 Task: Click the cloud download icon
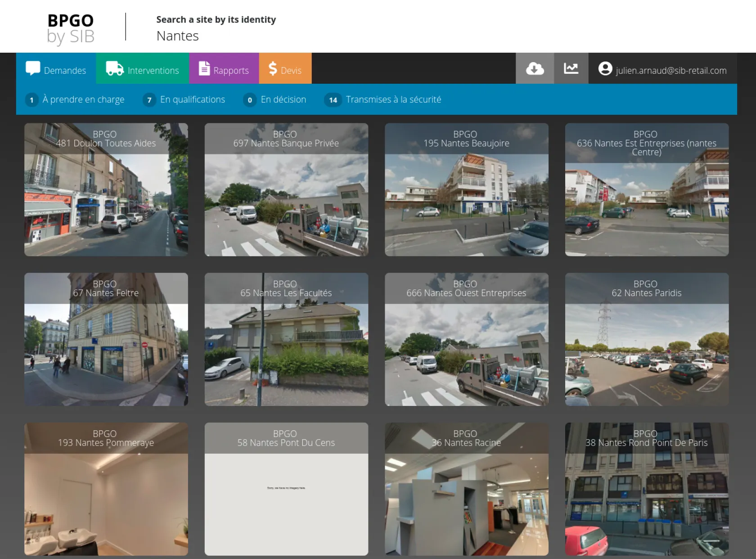click(x=535, y=68)
